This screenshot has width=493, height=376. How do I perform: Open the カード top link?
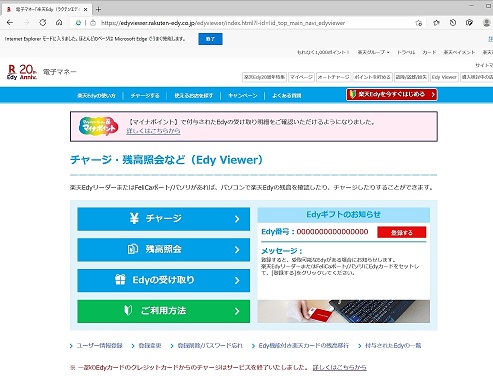pyautogui.click(x=429, y=52)
